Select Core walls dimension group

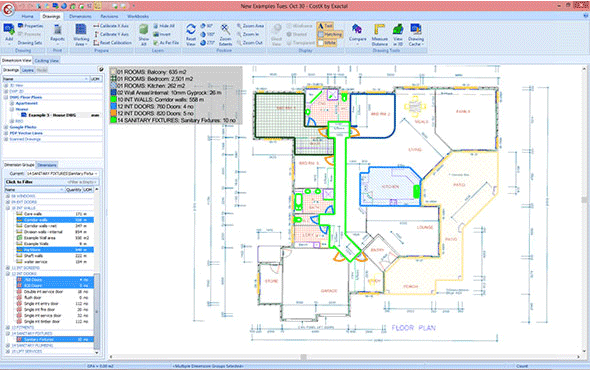[x=55, y=214]
